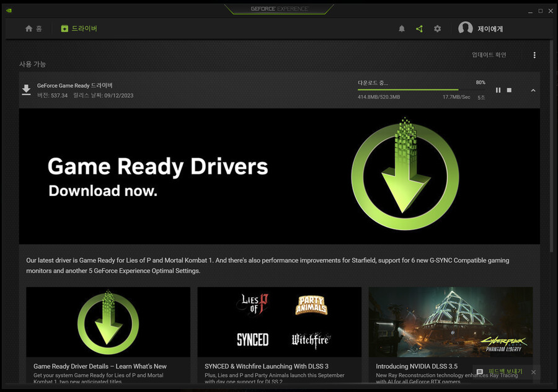Click the home icon in the navigation bar
Image resolution: width=558 pixels, height=392 pixels.
[29, 28]
